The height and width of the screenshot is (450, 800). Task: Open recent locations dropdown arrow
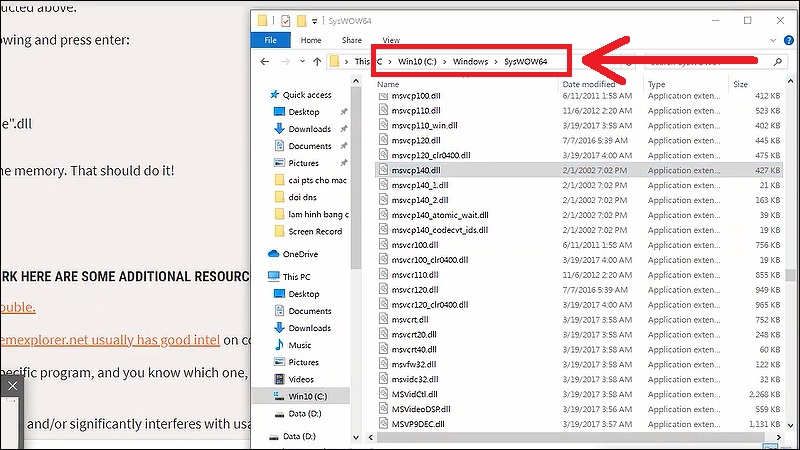pyautogui.click(x=303, y=62)
